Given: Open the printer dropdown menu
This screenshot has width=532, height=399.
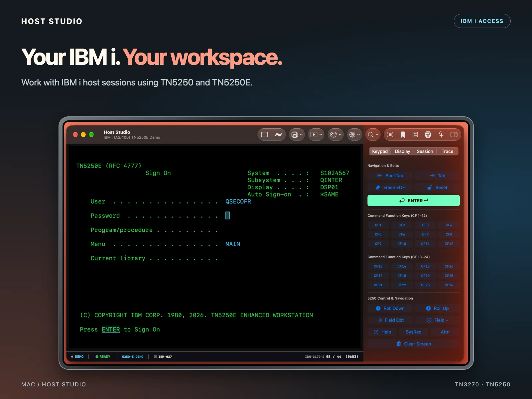Looking at the screenshot, I should pyautogui.click(x=297, y=135).
